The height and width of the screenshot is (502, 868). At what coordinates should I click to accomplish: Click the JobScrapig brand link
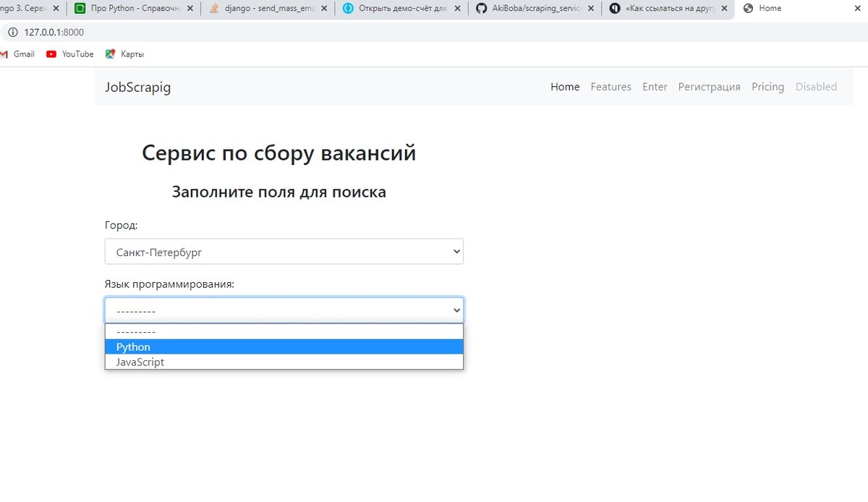point(137,87)
